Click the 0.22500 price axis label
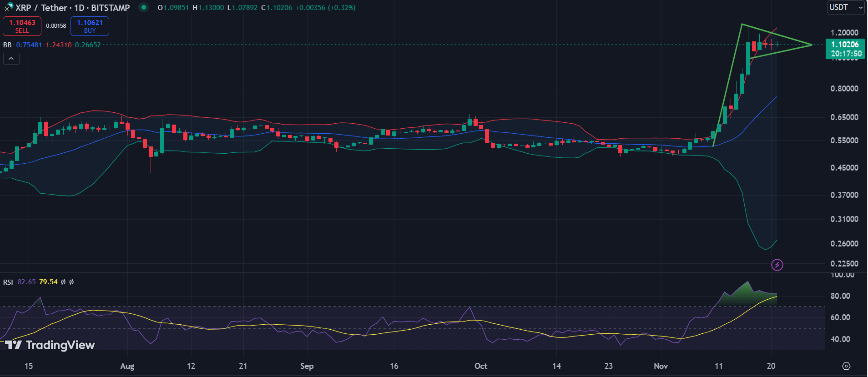The height and width of the screenshot is (377, 868). pyautogui.click(x=844, y=264)
